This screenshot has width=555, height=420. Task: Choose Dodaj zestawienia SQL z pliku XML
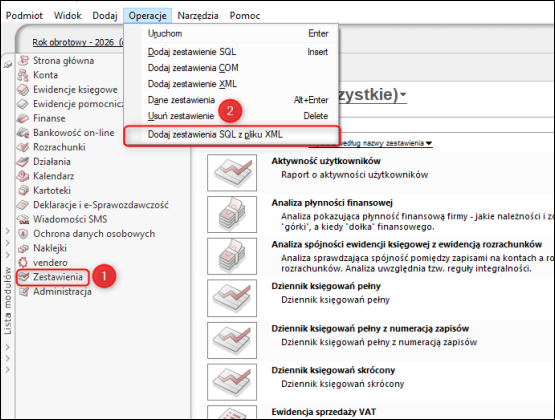pos(232,134)
